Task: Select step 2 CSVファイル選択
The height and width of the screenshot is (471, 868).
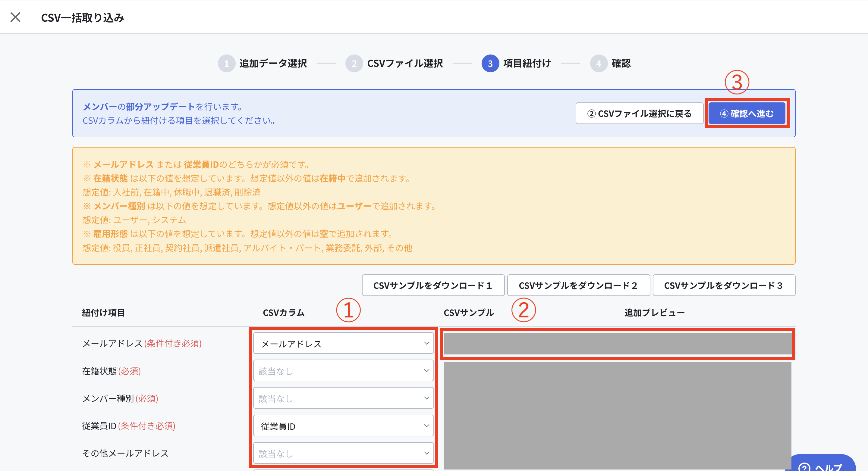Action: coord(394,63)
